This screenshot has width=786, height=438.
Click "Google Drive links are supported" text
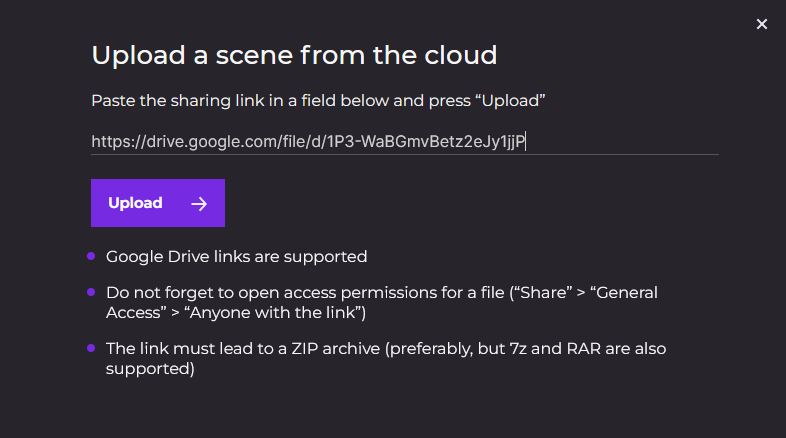pyautogui.click(x=237, y=257)
